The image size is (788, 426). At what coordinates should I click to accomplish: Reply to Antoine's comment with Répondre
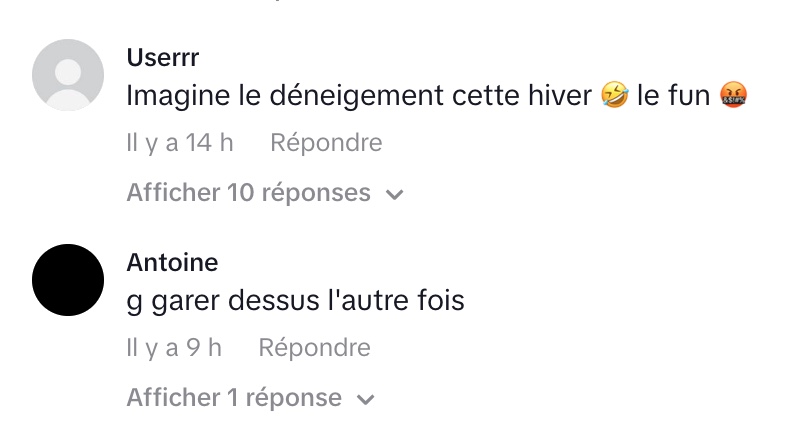coord(315,348)
